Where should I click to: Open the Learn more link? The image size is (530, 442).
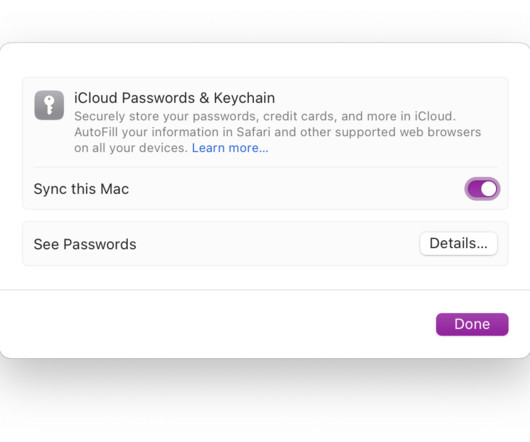pyautogui.click(x=230, y=148)
